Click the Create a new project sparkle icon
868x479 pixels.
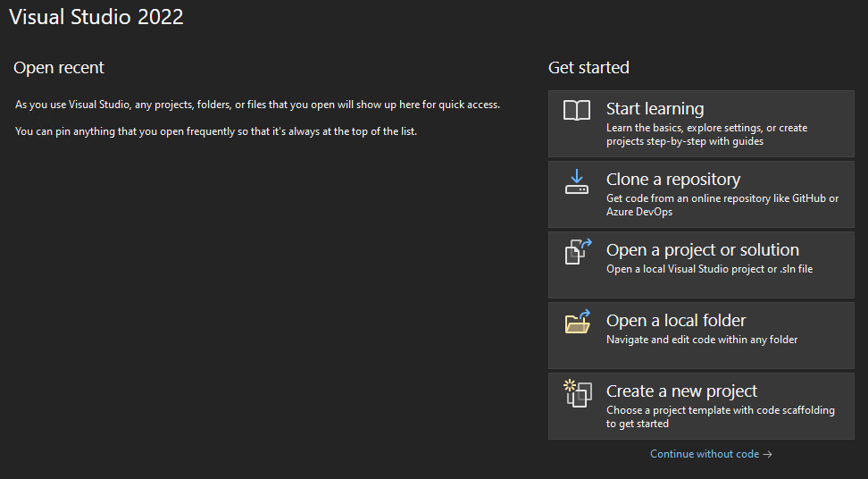click(578, 393)
